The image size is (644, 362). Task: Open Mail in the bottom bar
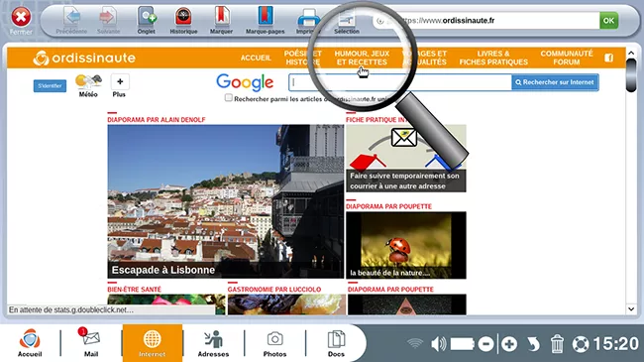91,342
